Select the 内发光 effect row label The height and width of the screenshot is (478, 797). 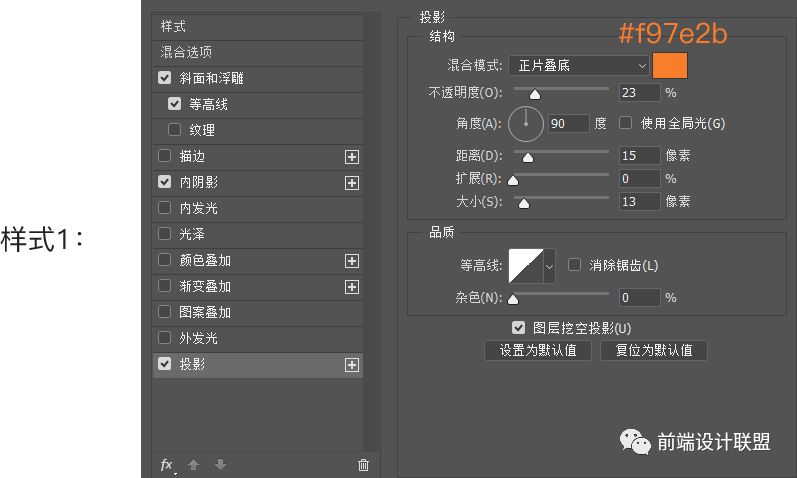(x=198, y=208)
